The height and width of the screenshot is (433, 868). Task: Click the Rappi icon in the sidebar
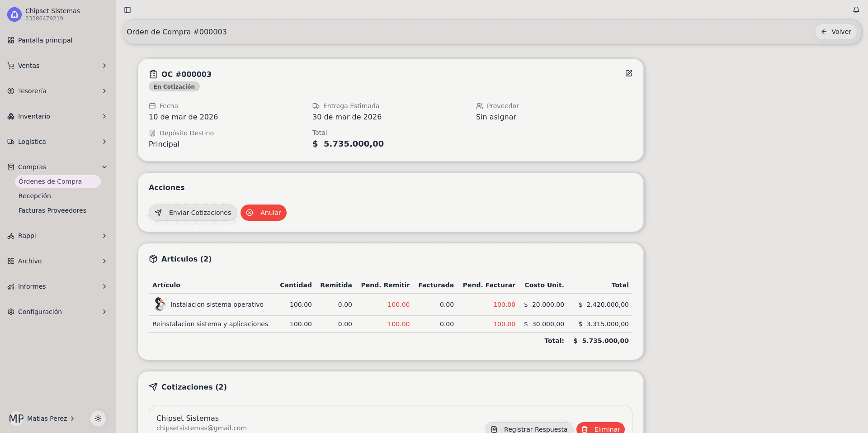coord(11,236)
